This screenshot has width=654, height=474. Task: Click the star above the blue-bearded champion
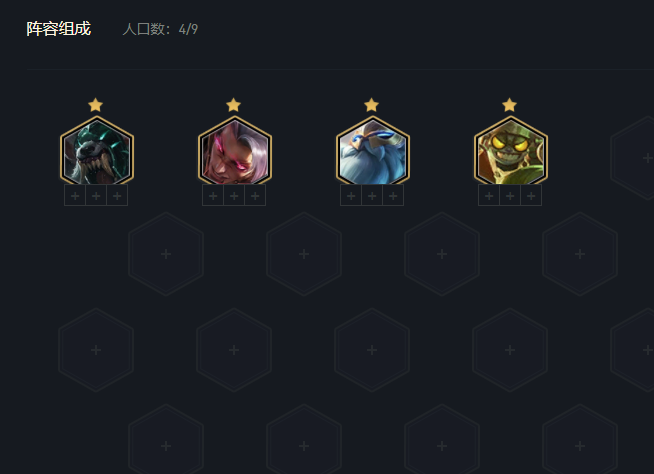point(371,105)
